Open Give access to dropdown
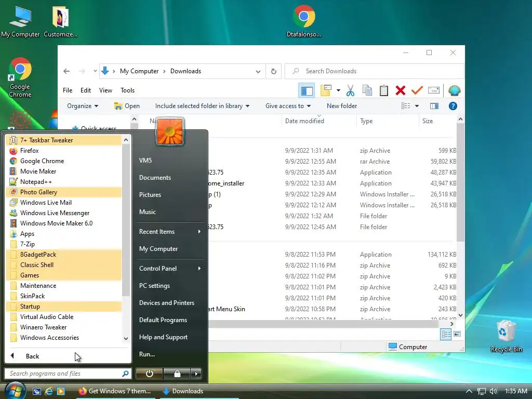Screen dimensions: 532x399 [x=288, y=106]
